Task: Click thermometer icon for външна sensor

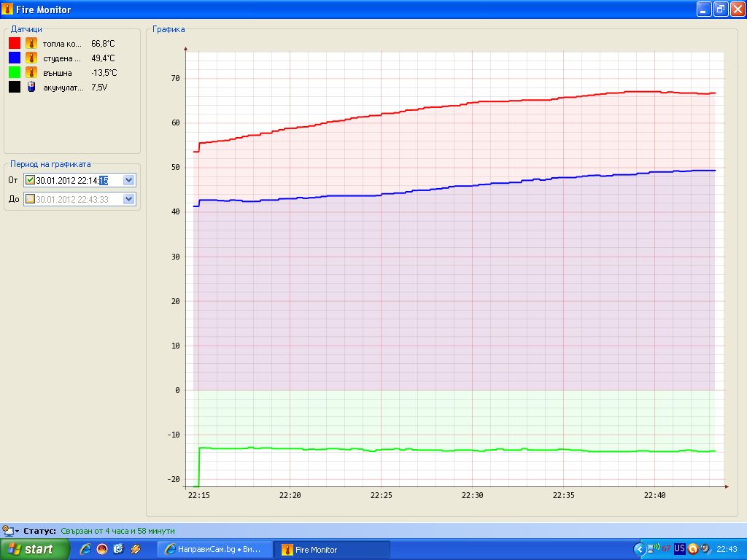Action: 31,72
